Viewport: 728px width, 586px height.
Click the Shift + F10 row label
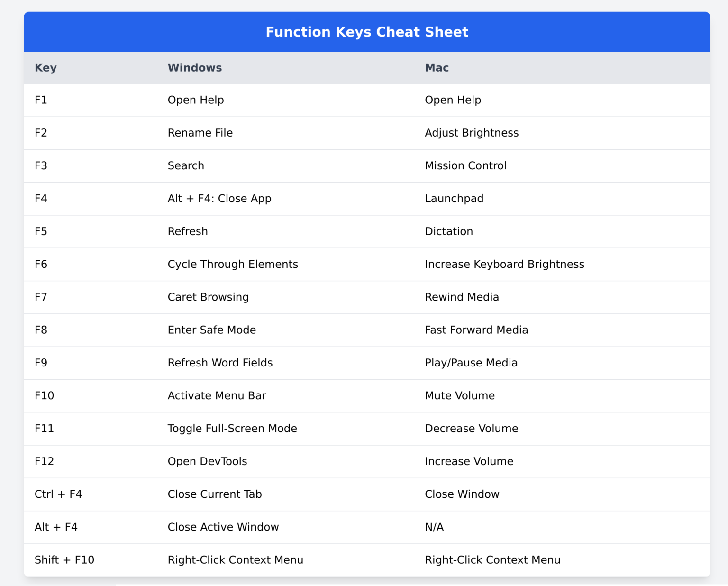point(64,560)
